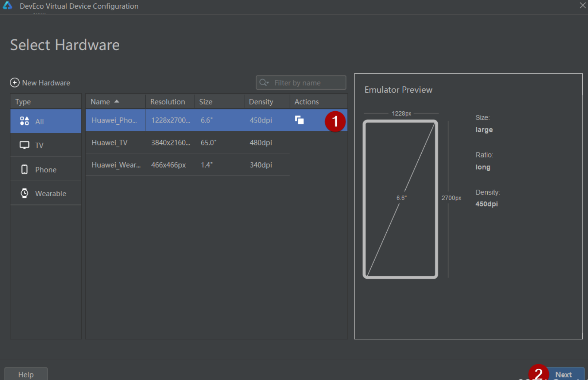Click the search magnifier icon in filter box
The height and width of the screenshot is (380, 588).
tap(264, 83)
